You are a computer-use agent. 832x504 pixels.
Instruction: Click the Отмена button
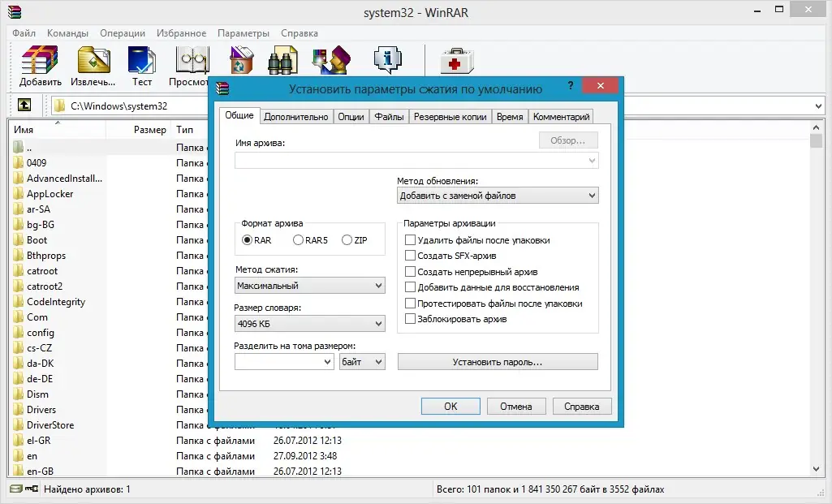tap(515, 407)
